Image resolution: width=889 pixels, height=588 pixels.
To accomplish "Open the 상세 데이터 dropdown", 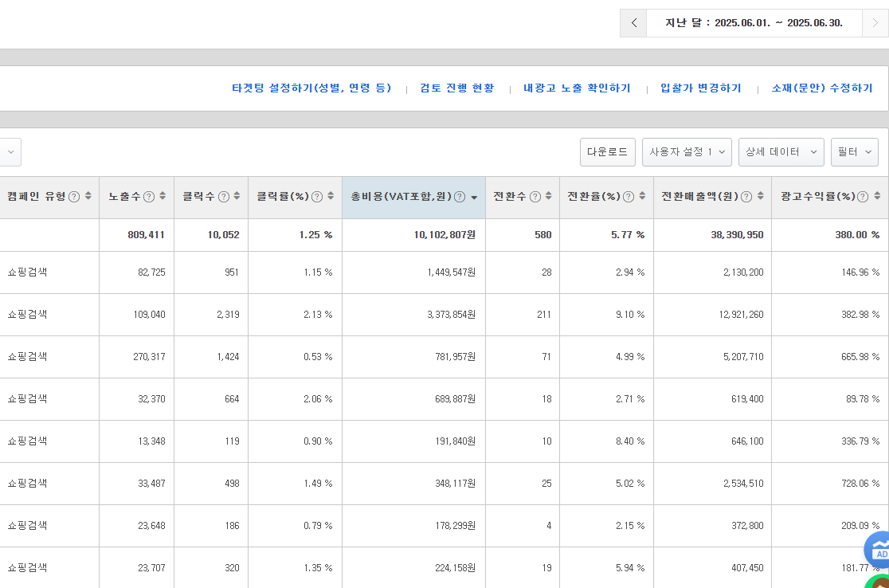I will (781, 152).
